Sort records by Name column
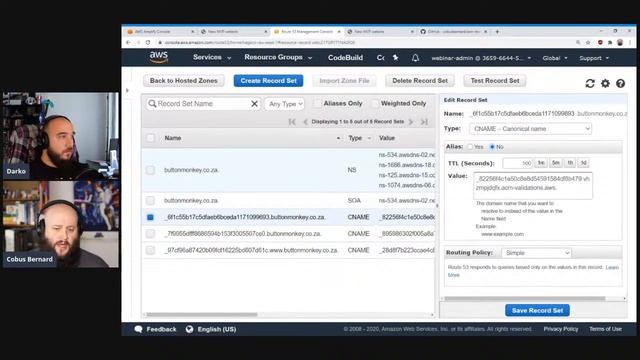 173,138
